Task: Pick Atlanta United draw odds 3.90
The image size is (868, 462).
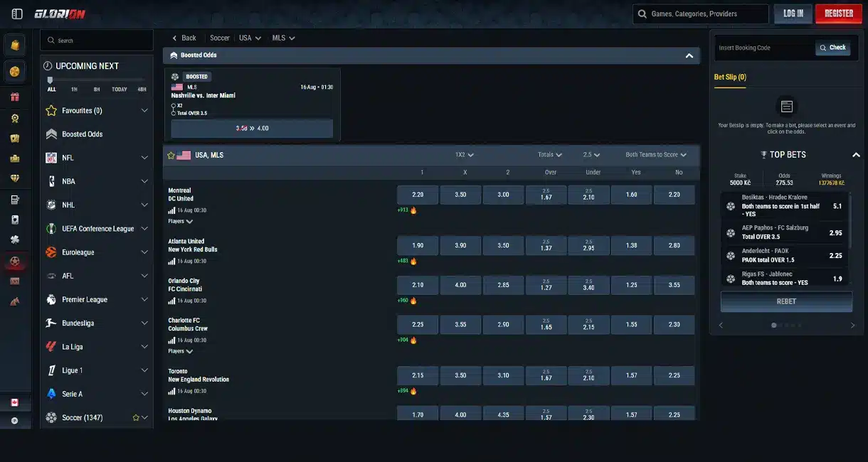Action: tap(460, 245)
